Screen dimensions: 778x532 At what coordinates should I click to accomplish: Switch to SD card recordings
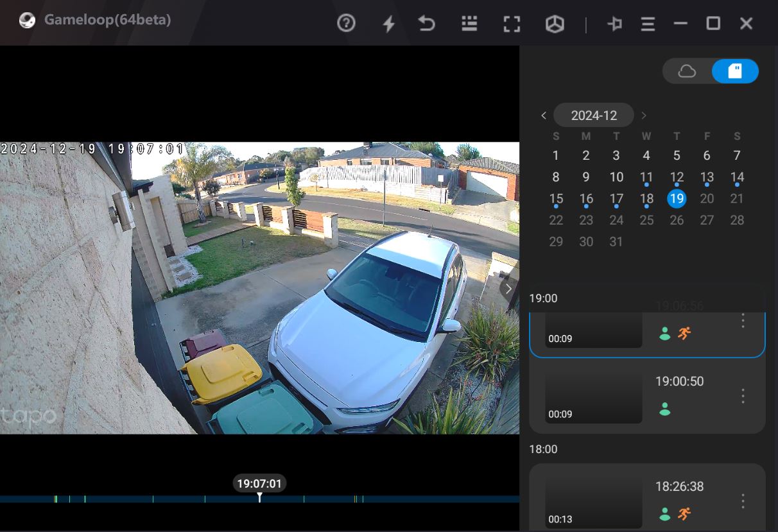coord(735,71)
